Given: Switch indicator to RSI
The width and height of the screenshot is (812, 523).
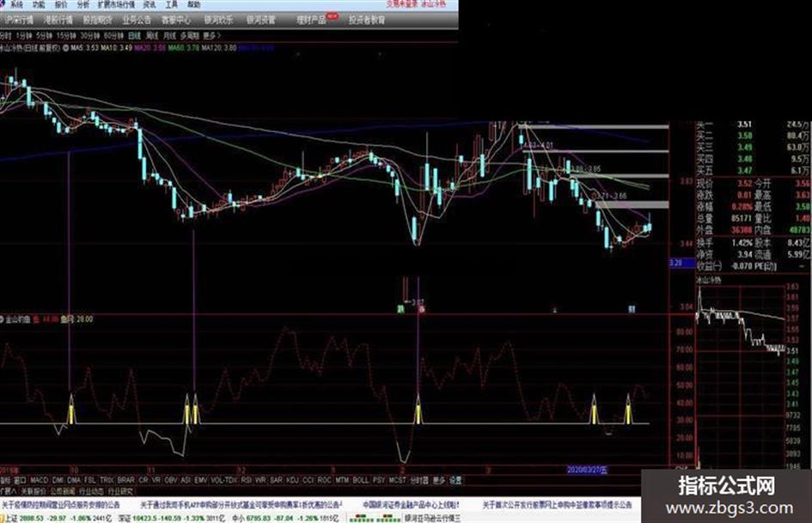Looking at the screenshot, I should pyautogui.click(x=247, y=481).
